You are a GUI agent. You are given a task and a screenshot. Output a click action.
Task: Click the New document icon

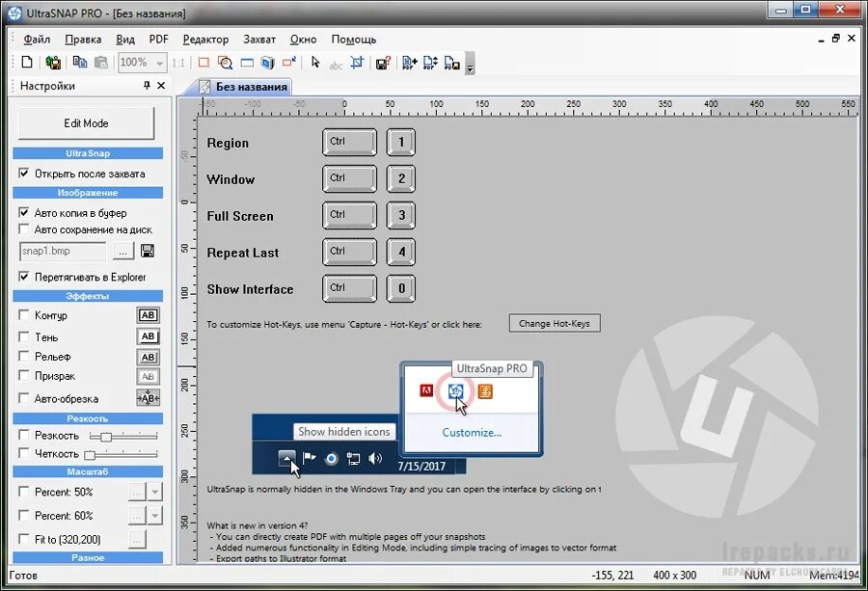[x=27, y=62]
